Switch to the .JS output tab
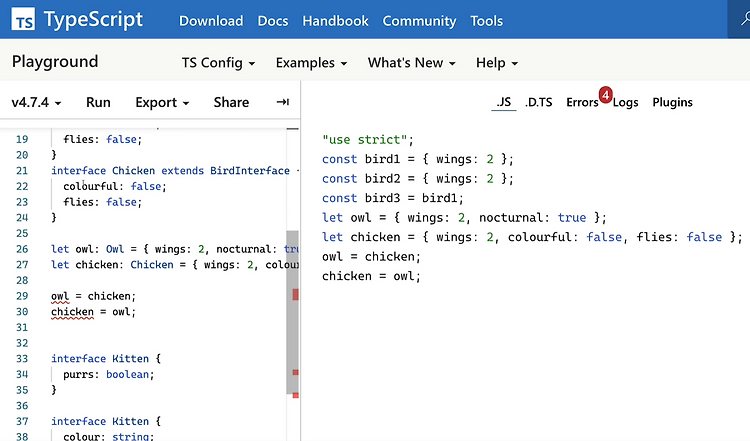This screenshot has height=441, width=750. tap(504, 102)
